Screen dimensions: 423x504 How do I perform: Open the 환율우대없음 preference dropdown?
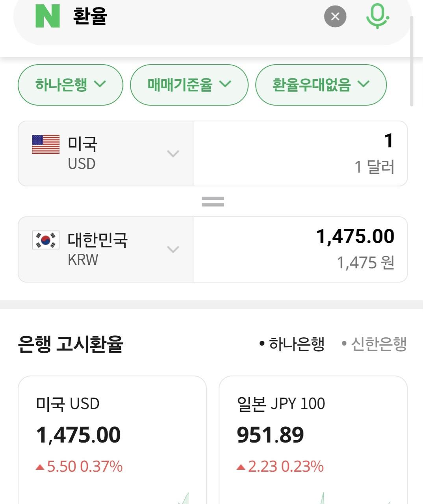pos(321,85)
